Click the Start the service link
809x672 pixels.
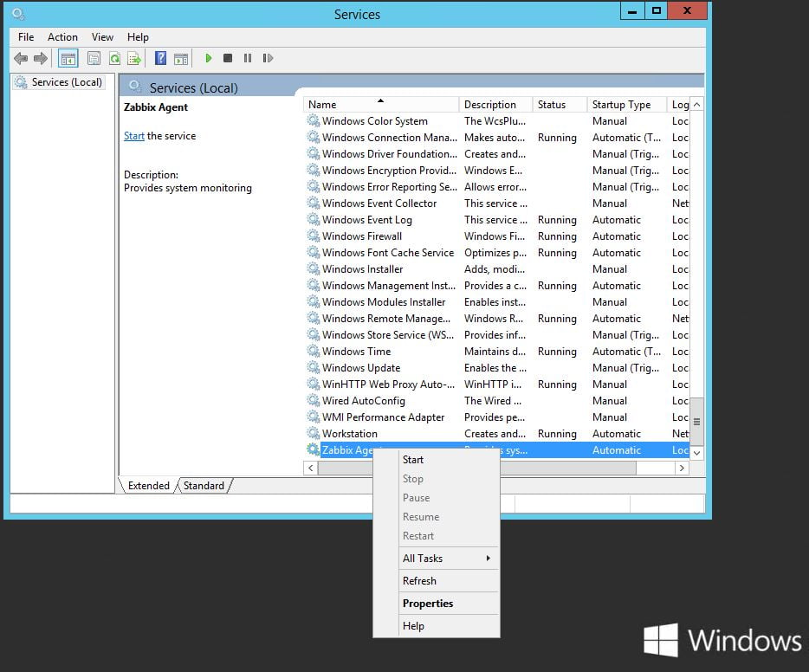[134, 136]
